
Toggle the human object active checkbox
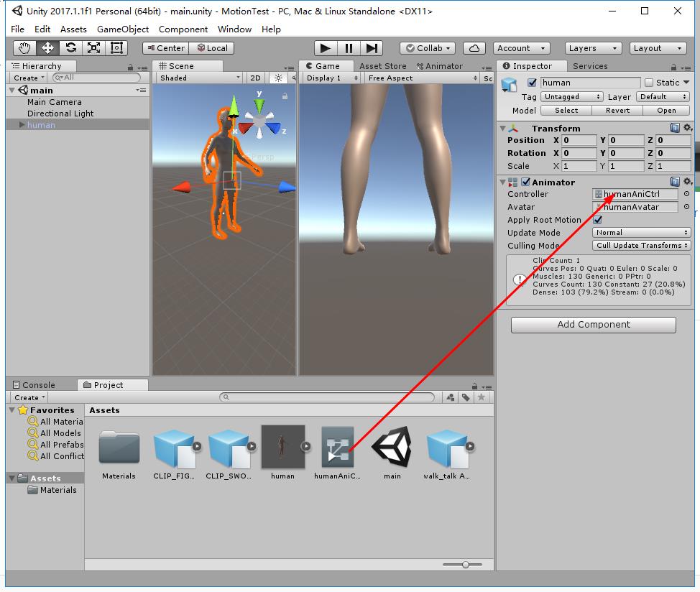pos(532,83)
